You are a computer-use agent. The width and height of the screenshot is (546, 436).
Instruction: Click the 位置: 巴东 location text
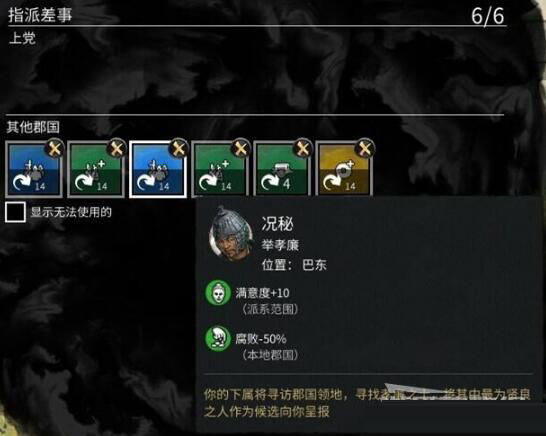(x=294, y=265)
